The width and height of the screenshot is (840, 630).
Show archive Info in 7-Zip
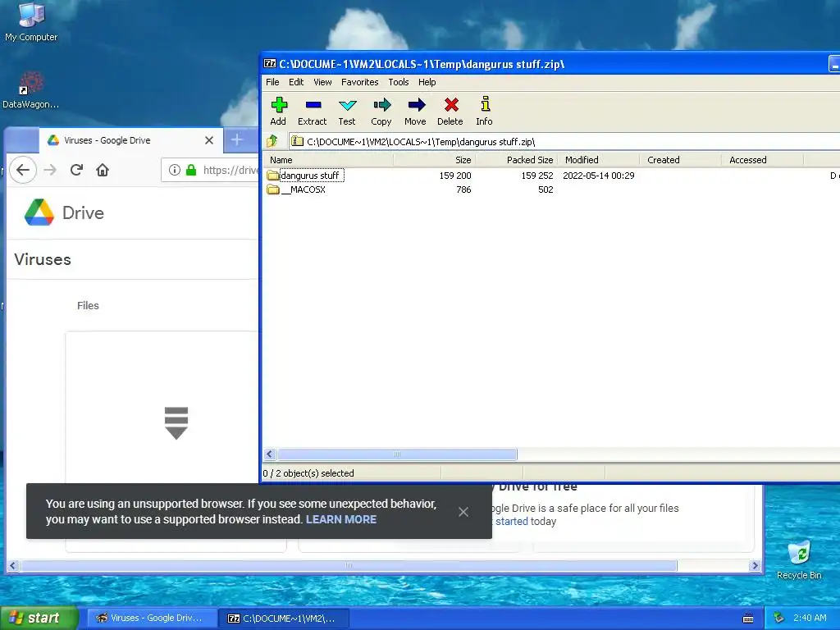point(484,112)
